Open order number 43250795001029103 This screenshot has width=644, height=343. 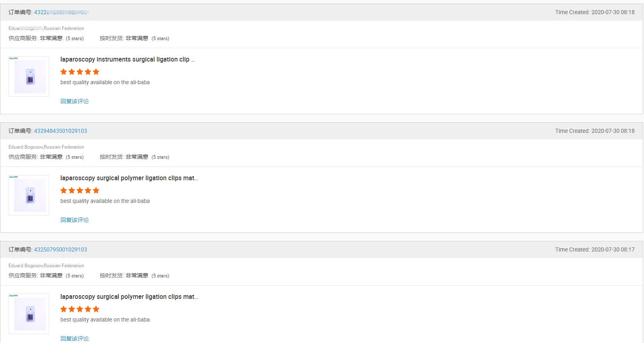pos(60,249)
